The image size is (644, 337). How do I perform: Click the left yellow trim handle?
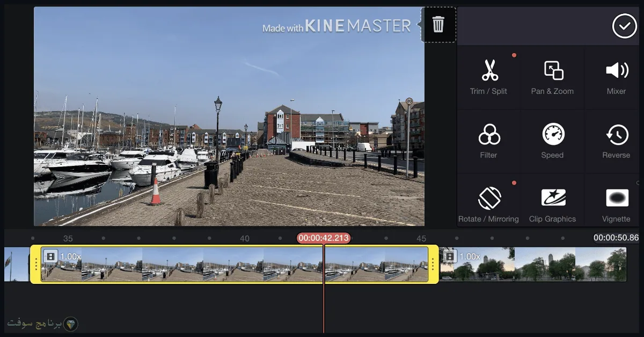point(36,264)
